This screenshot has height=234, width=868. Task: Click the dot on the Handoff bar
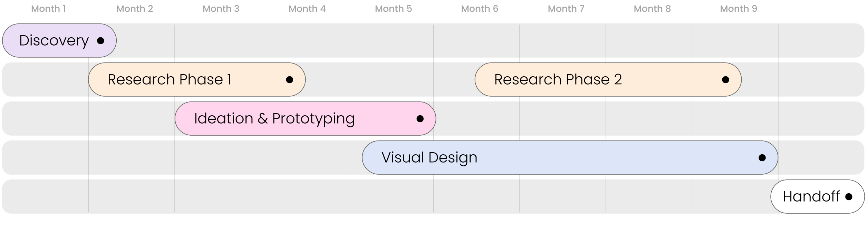pos(849,197)
